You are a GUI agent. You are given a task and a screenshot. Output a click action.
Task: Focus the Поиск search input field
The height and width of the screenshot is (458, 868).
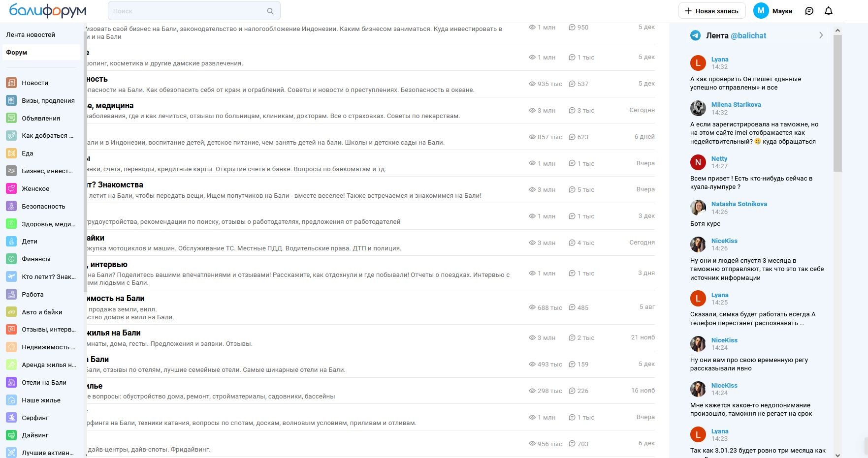click(187, 11)
